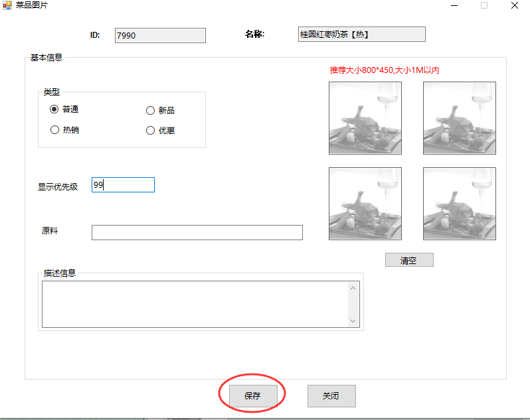Select the bottom-right dish image thumbnail
Viewport: 530px width, 420px height.
460,204
